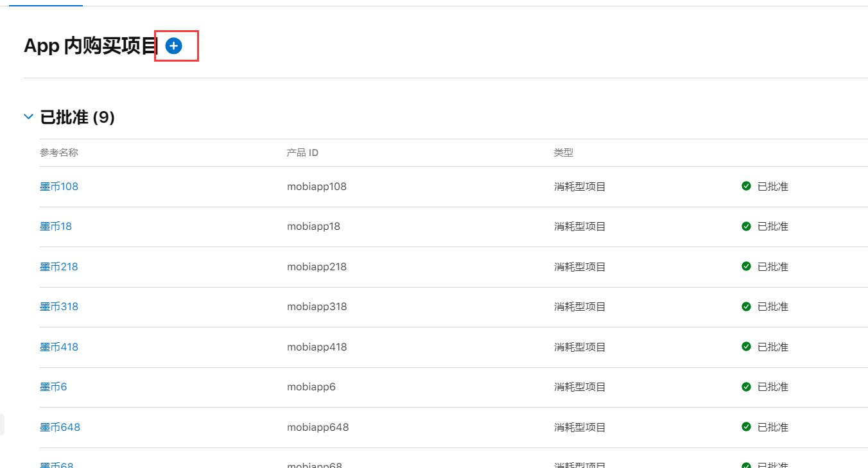This screenshot has width=868, height=468.
Task: Click the App 内购买项目 heading
Action: tap(91, 46)
